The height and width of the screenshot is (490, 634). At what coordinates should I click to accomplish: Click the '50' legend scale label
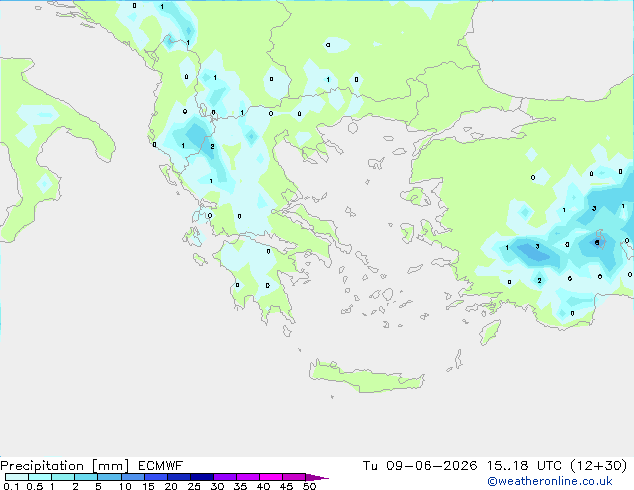309,486
